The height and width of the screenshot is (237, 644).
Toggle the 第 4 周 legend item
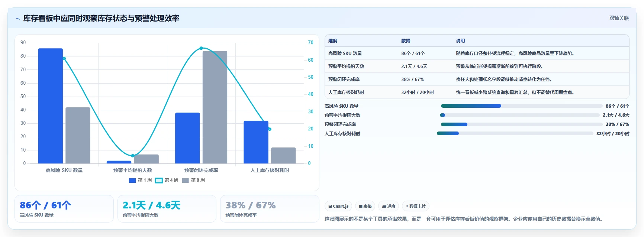pyautogui.click(x=167, y=180)
